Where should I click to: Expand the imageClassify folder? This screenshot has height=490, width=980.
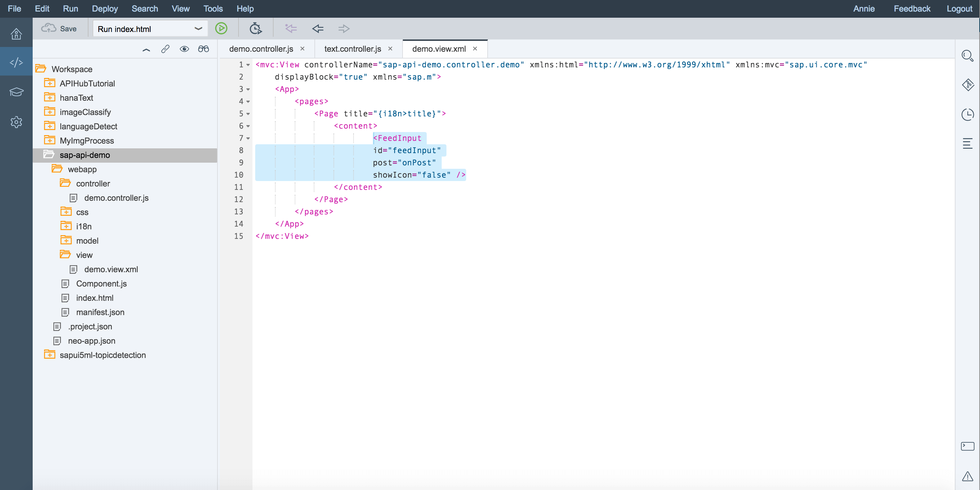[49, 111]
